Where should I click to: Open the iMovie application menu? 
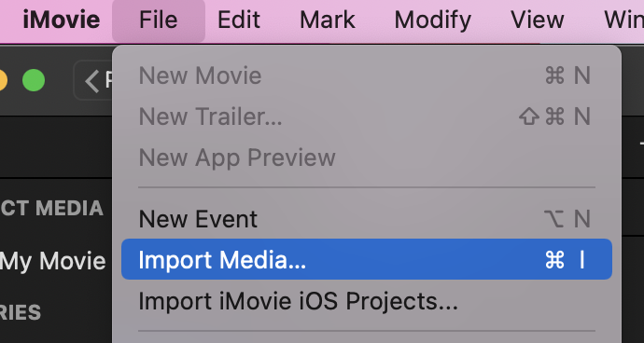(x=62, y=20)
